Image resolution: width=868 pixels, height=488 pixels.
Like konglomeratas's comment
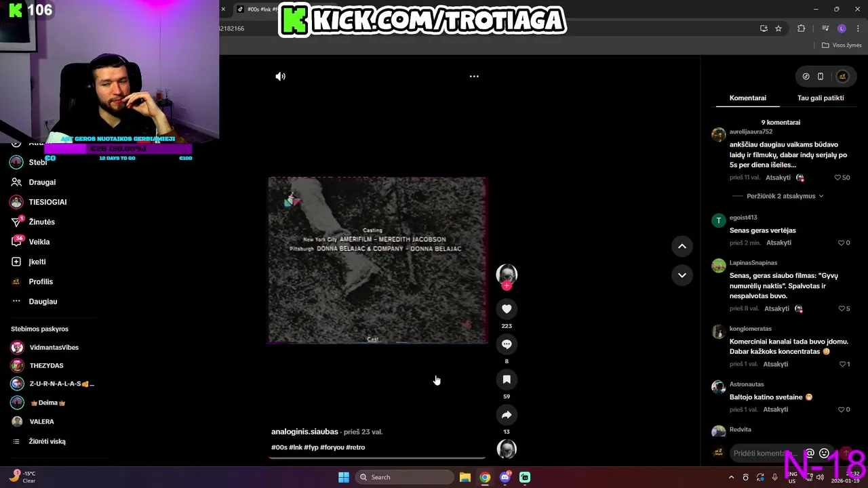[842, 364]
